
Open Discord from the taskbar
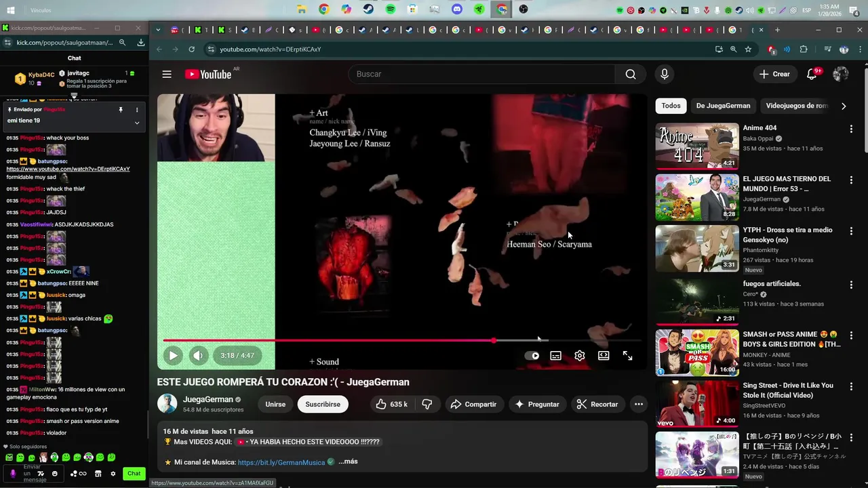point(457,9)
